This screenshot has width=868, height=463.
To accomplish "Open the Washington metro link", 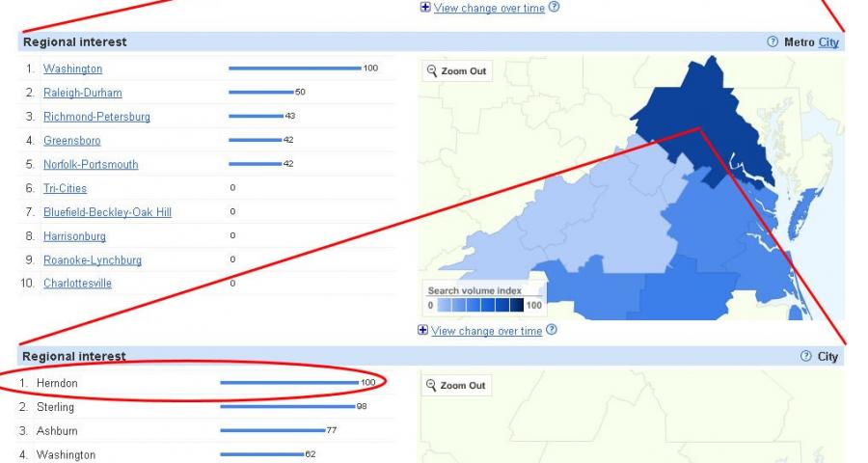I will click(x=72, y=69).
